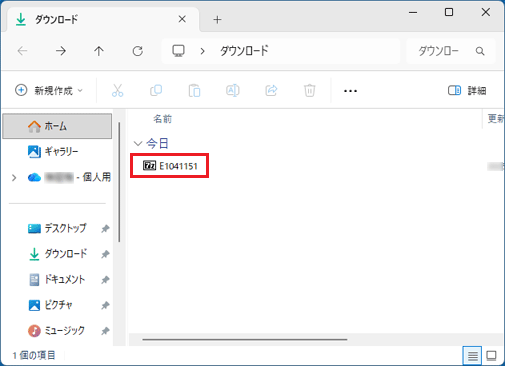Open ピクチャ quick access folder
The image size is (505, 366).
50,305
